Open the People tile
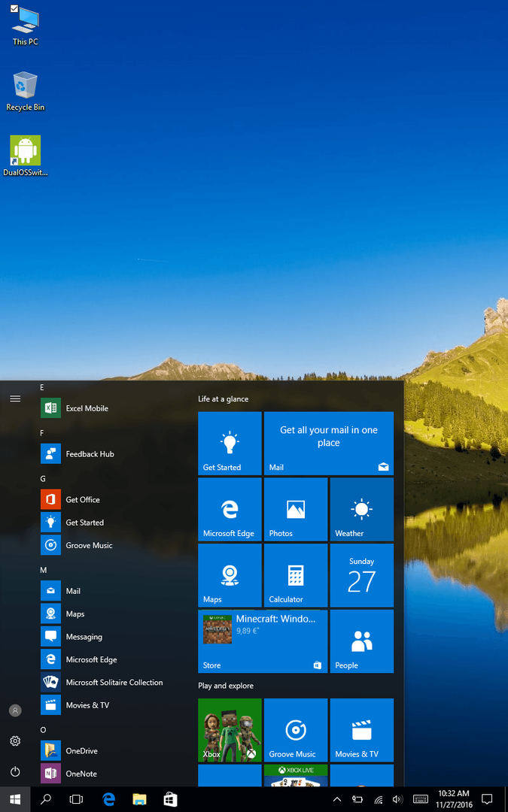The width and height of the screenshot is (508, 812). [362, 641]
